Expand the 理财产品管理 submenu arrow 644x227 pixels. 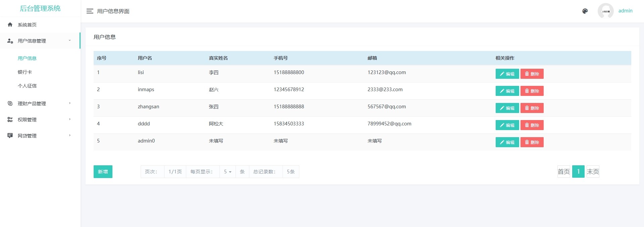pos(70,103)
